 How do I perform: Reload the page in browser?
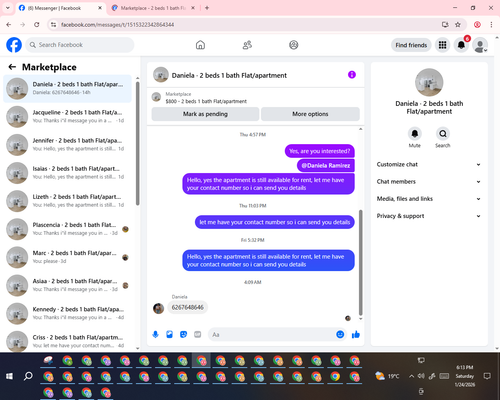[37, 24]
